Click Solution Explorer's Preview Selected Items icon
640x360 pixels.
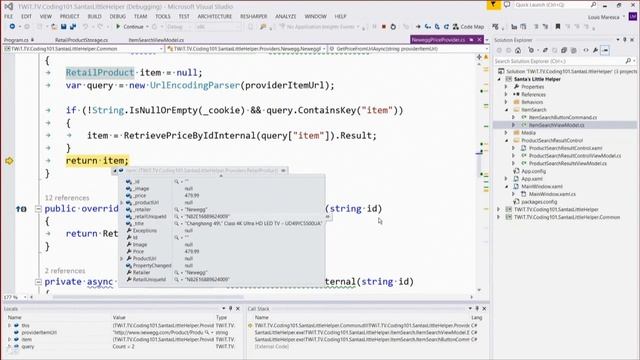[x=605, y=50]
